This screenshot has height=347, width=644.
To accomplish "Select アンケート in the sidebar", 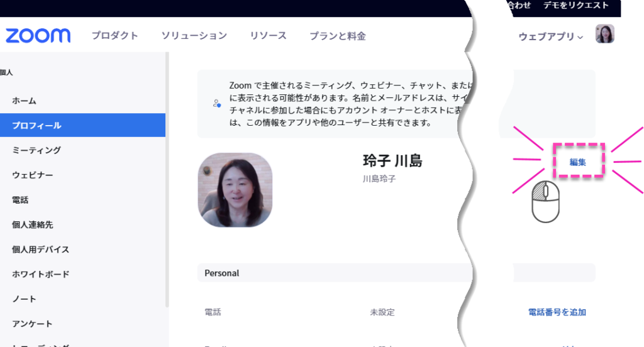I will (32, 324).
